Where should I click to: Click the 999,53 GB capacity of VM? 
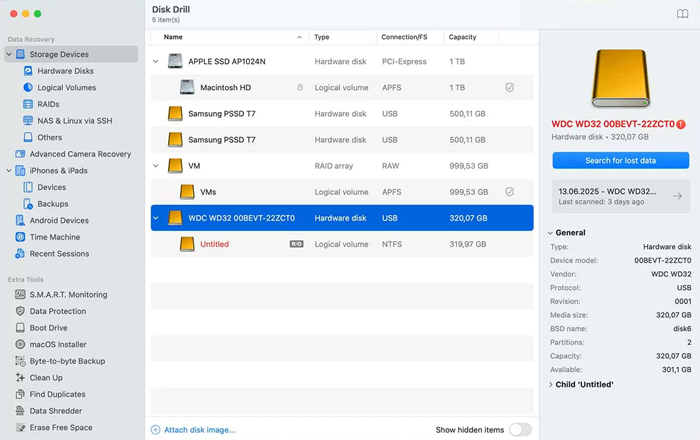tap(468, 166)
